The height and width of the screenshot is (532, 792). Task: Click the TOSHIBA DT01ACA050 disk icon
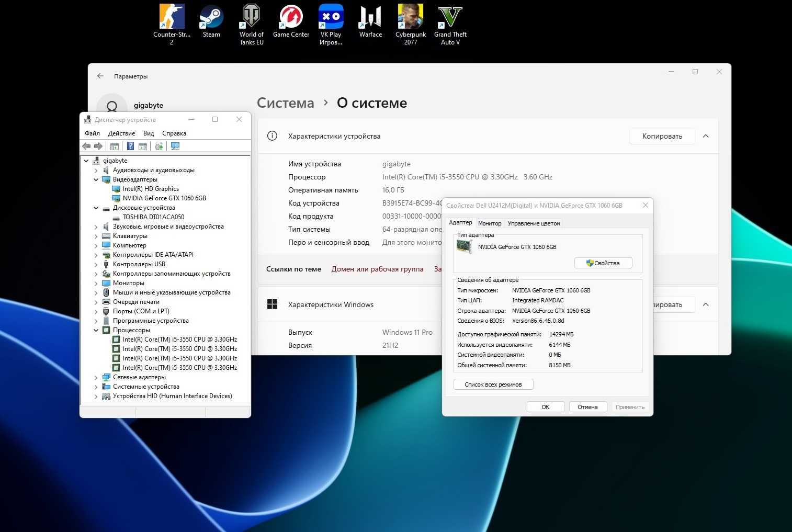pyautogui.click(x=116, y=217)
